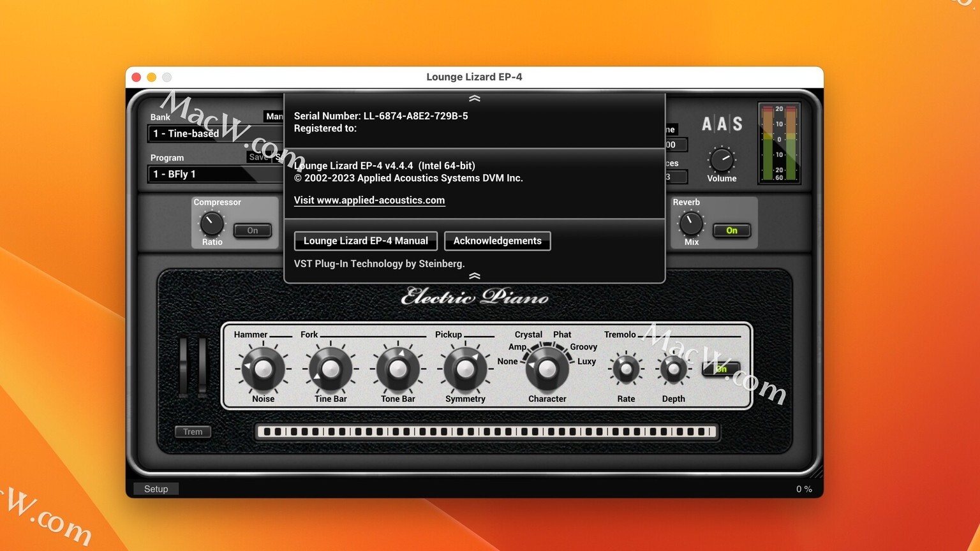Screen dimensions: 980x551
Task: Select the Luxy character label
Action: (586, 361)
